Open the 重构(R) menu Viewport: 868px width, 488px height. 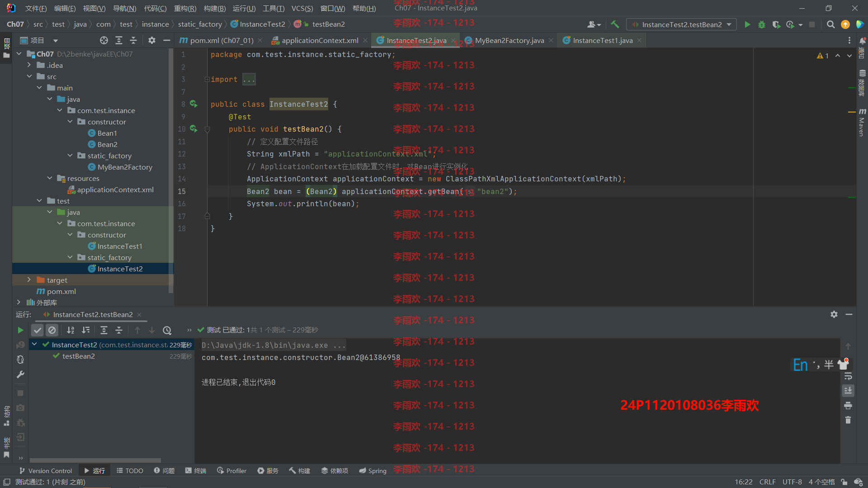(x=185, y=8)
